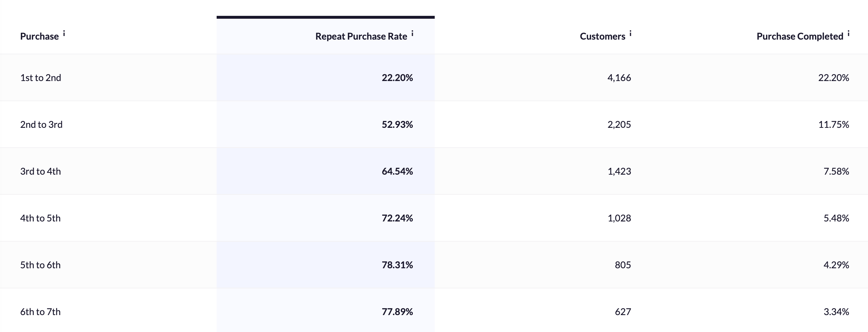Click the 52.93% repeat purchase rate value
This screenshot has width=868, height=332.
tap(397, 125)
